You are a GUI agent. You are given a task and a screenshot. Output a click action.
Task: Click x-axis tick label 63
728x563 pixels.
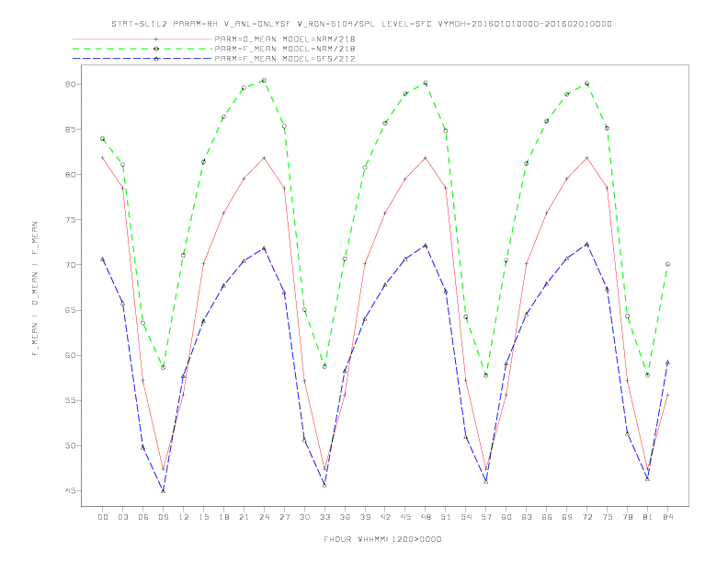pyautogui.click(x=527, y=517)
